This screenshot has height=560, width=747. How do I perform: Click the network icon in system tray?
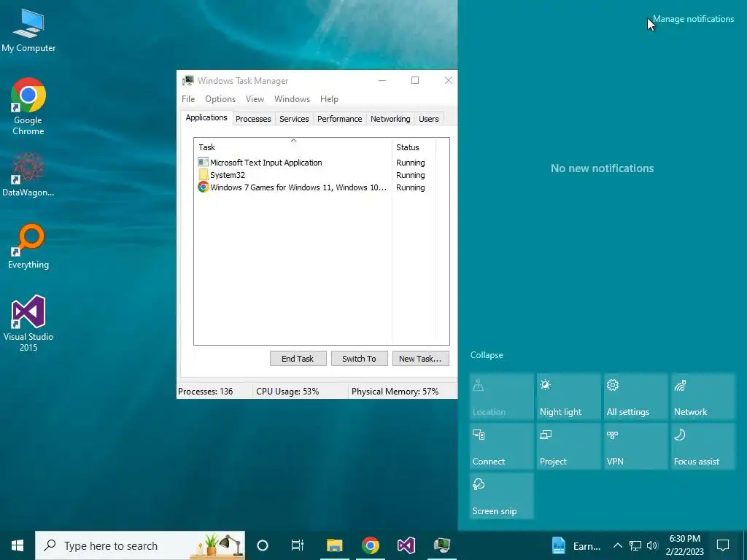[x=635, y=545]
